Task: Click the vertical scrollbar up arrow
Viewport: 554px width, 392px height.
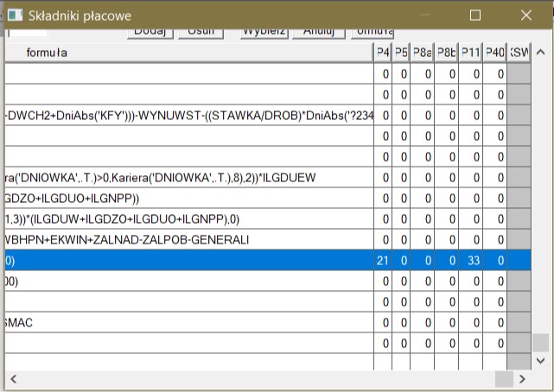Action: click(x=541, y=54)
